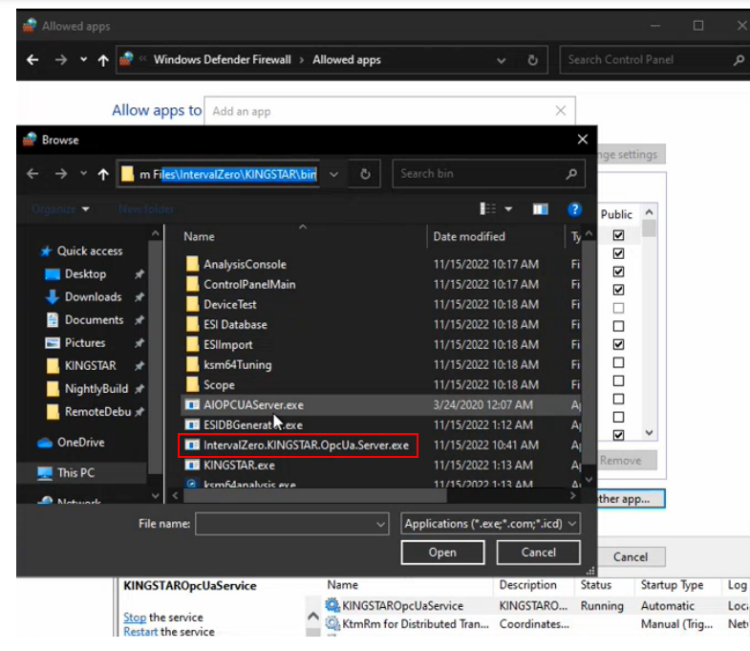Click Cancel button in Browse dialog
Screen dimensions: 750x651
click(x=539, y=552)
